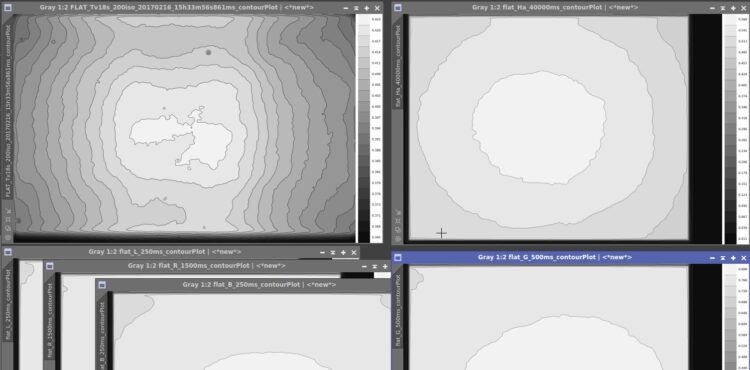The image size is (750, 370).
Task: Close the flat_Ha_40000ms contourPlot window
Action: tap(744, 8)
